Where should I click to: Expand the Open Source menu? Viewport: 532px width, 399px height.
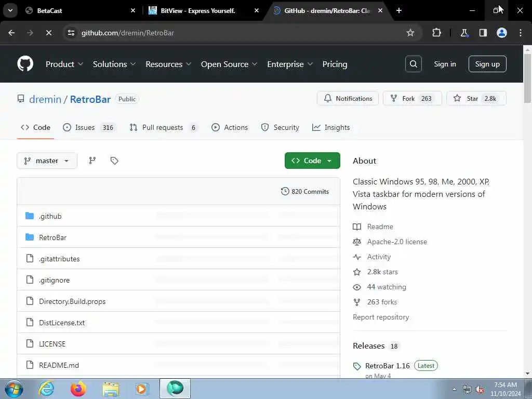(x=229, y=64)
